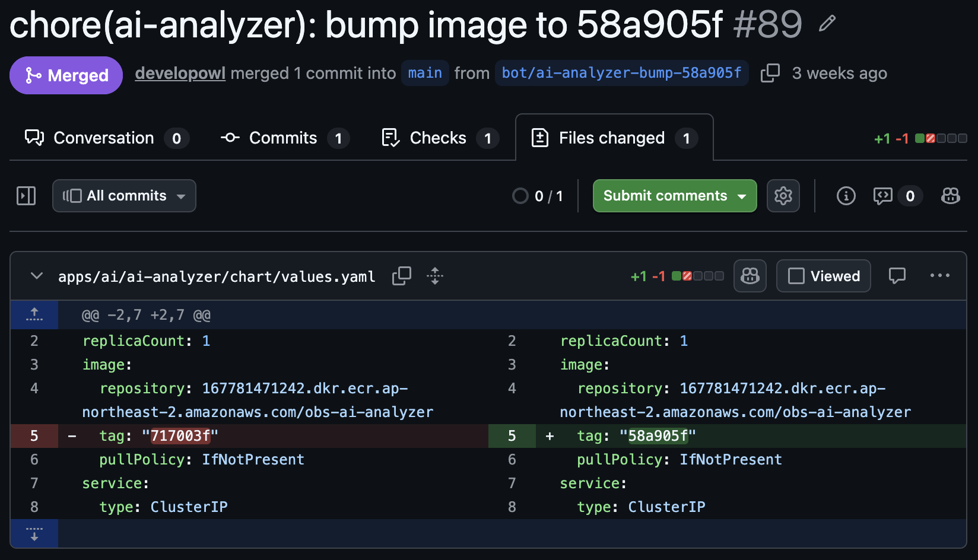Ask Copilot about the values.yaml file
The width and height of the screenshot is (978, 560).
click(x=750, y=276)
